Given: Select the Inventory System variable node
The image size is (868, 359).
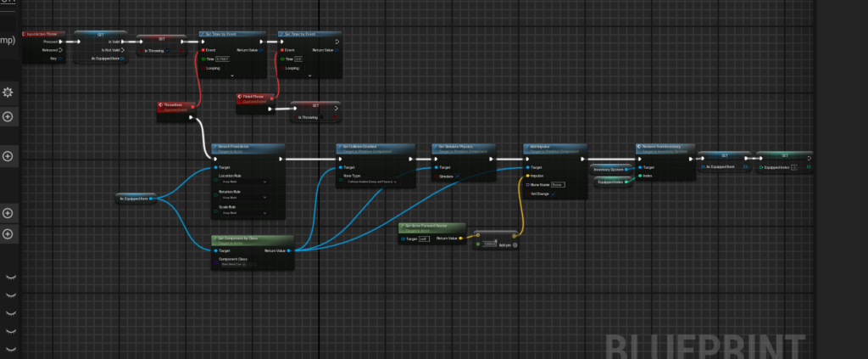Looking at the screenshot, I should coord(609,169).
